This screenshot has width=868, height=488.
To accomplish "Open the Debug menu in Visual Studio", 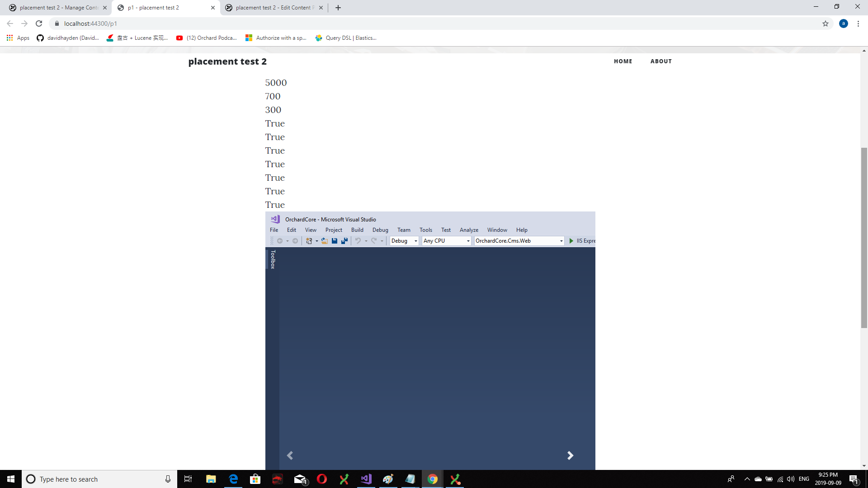I will click(380, 230).
